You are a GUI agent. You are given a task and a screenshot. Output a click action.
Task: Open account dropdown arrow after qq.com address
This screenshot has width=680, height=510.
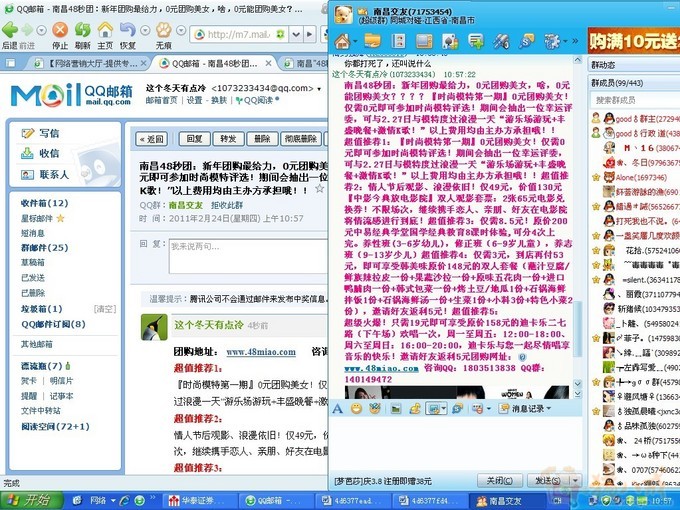tap(319, 89)
